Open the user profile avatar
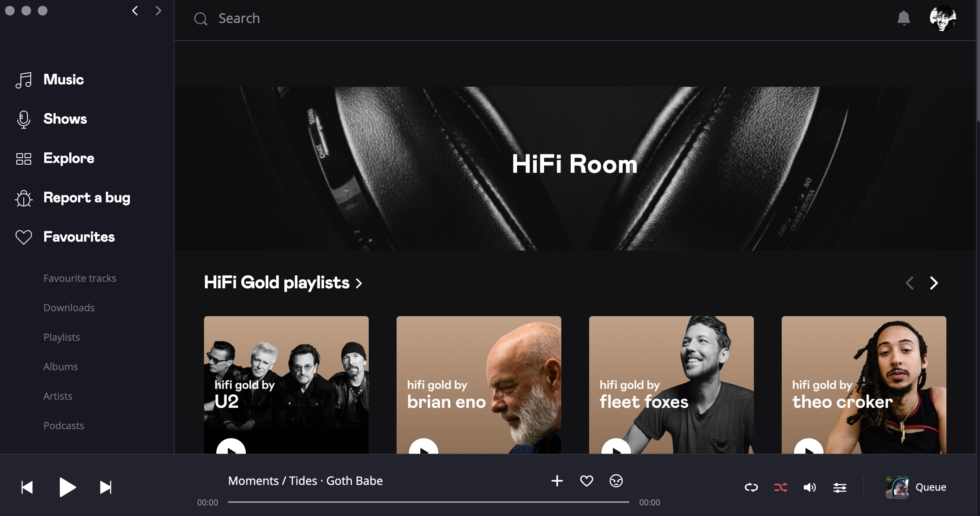Screen dimensions: 980x516 943,18
